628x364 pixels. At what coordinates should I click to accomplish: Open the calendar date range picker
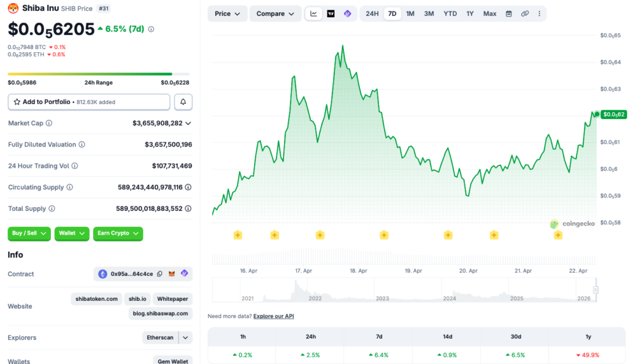pyautogui.click(x=508, y=13)
